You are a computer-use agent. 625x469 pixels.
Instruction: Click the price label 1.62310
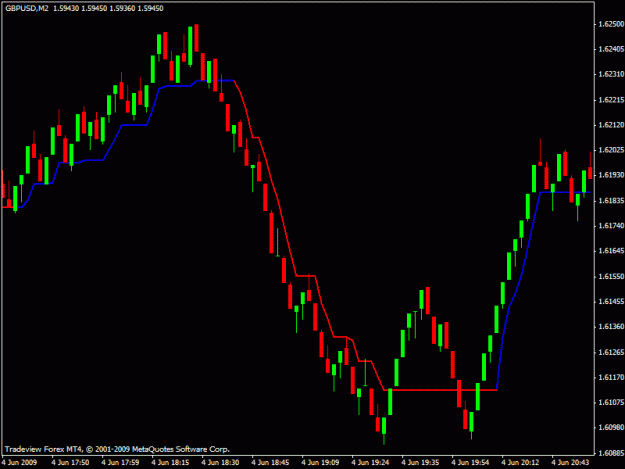[x=611, y=75]
